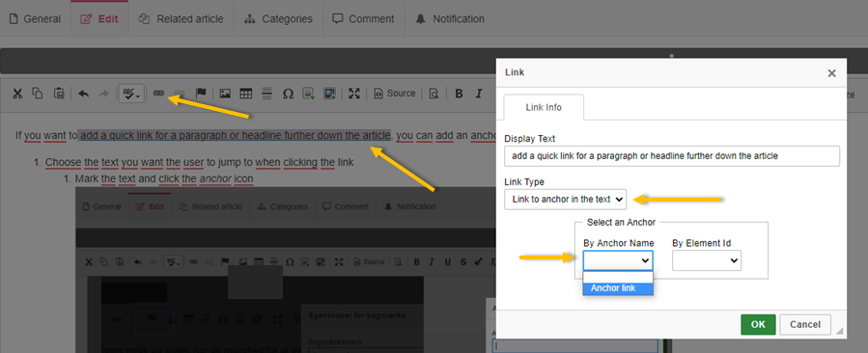Insert an image with the Image icon

coord(225,94)
